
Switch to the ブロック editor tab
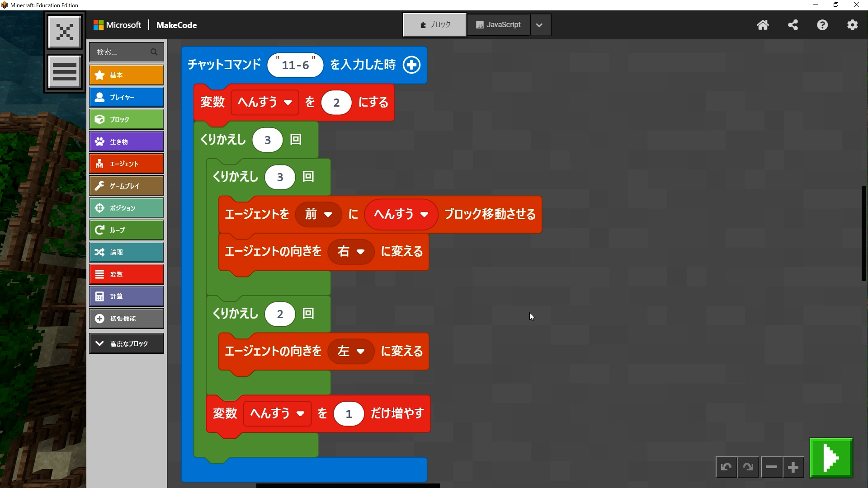pyautogui.click(x=434, y=25)
